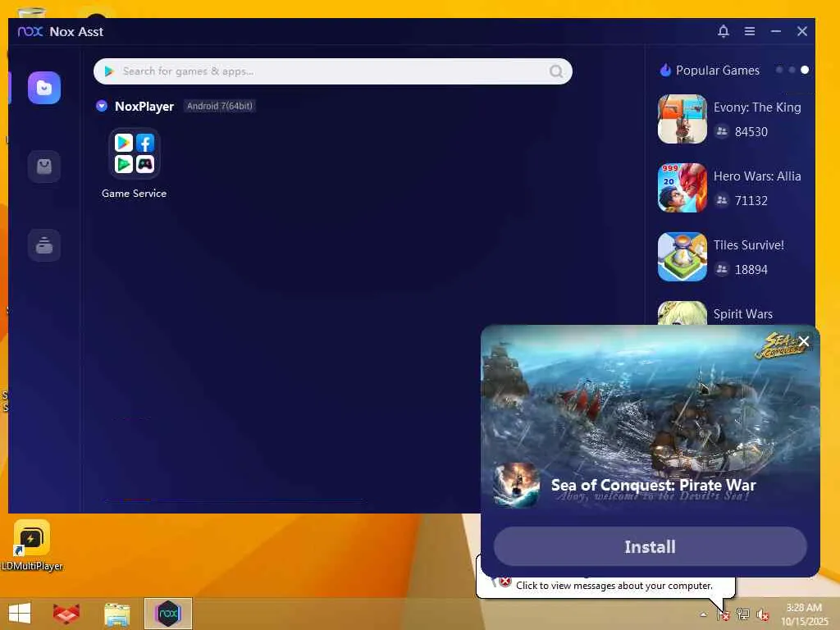Select the third Popular Games carousel dot
The width and height of the screenshot is (840, 630).
coord(805,71)
